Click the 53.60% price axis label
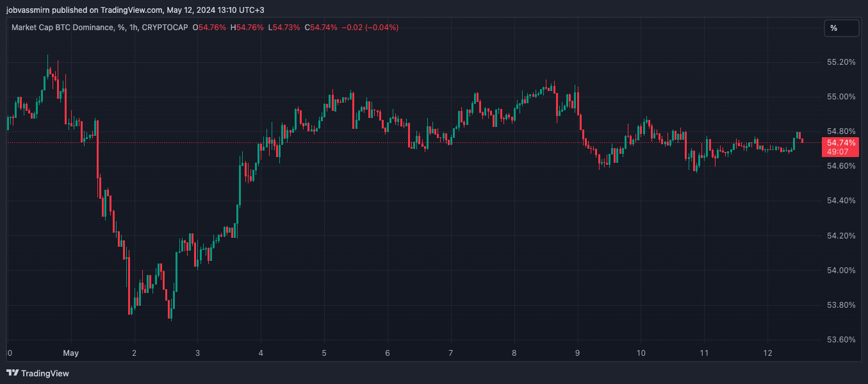Screen dimensions: 868x384 click(x=840, y=339)
